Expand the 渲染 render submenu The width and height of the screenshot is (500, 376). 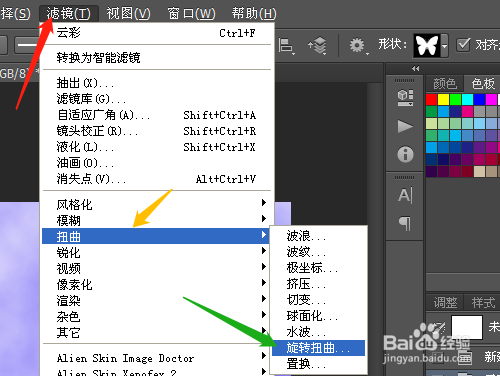pyautogui.click(x=157, y=300)
